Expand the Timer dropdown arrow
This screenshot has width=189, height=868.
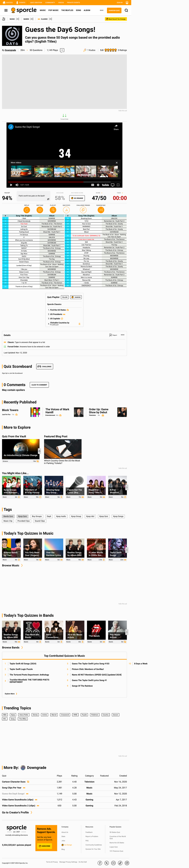[x=122, y=193]
